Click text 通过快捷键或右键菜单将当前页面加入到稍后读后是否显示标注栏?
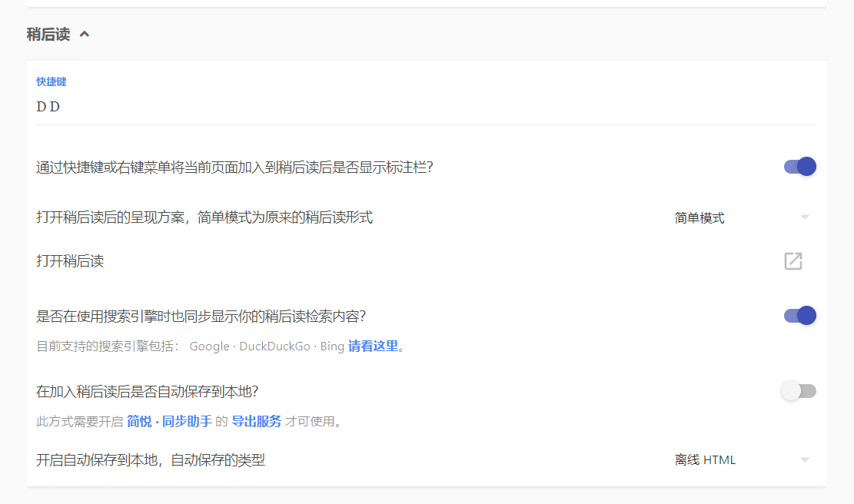Screen dimensions: 854x504 click(234, 167)
